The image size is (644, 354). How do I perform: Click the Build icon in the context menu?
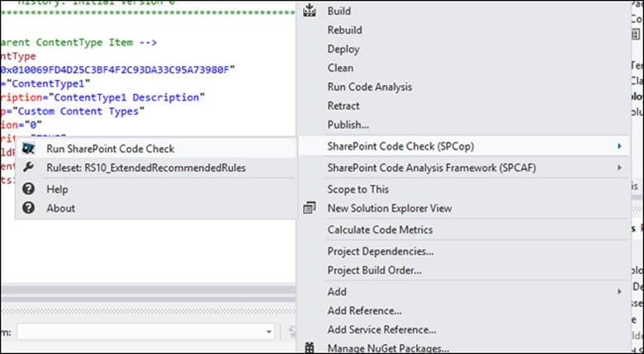310,12
